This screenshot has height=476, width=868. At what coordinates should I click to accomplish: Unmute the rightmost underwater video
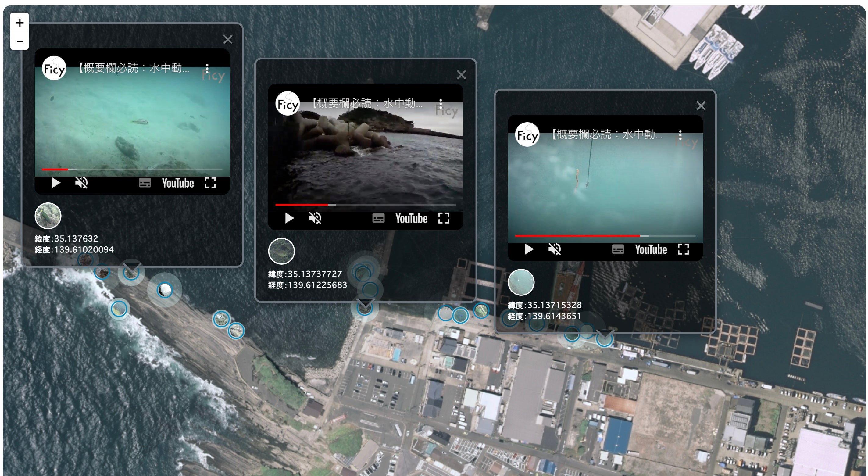point(554,249)
